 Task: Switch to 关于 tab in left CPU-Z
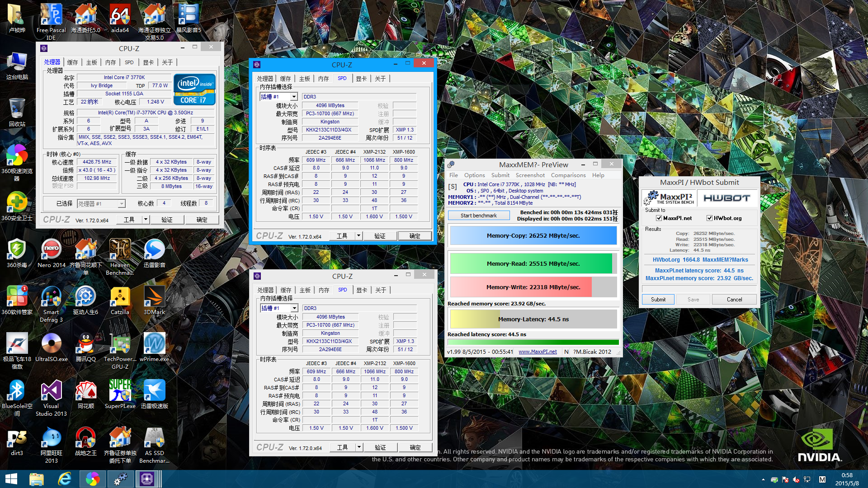coord(167,62)
